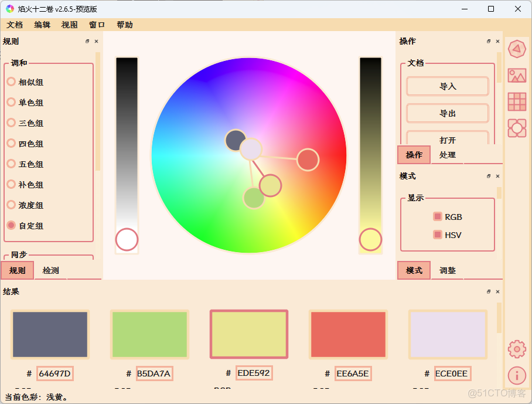532x404 pixels.
Task: Select the 64697D result swatch
Action: [50, 334]
